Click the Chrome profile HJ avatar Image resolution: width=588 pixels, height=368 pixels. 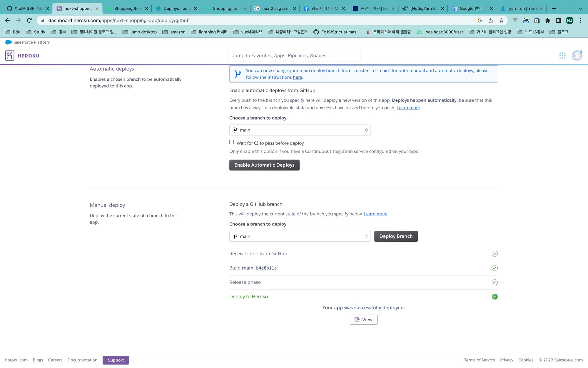[x=569, y=20]
